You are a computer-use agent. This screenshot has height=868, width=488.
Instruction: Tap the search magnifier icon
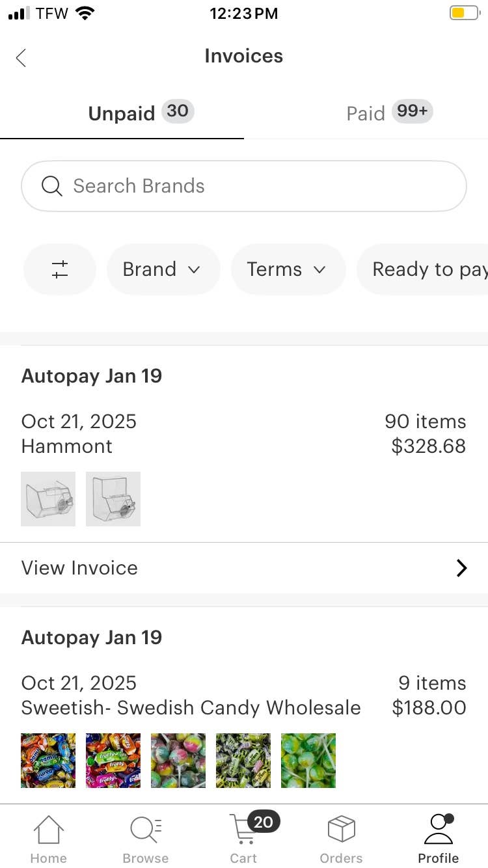pos(51,186)
